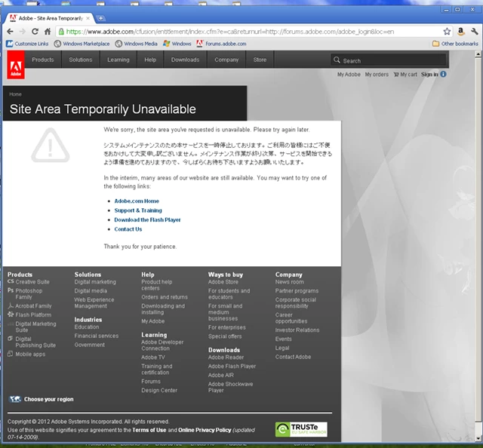Open the Products navigation menu
483x448 pixels.
(x=43, y=60)
